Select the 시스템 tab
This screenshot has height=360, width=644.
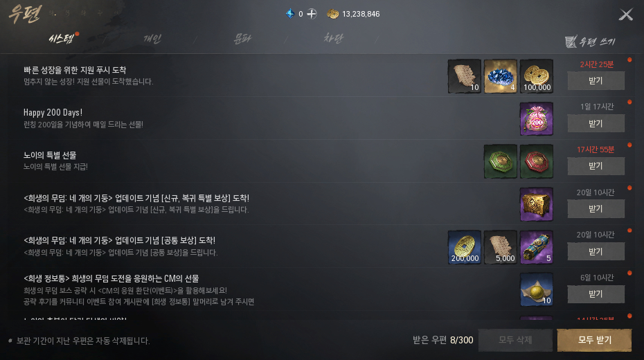tap(61, 39)
